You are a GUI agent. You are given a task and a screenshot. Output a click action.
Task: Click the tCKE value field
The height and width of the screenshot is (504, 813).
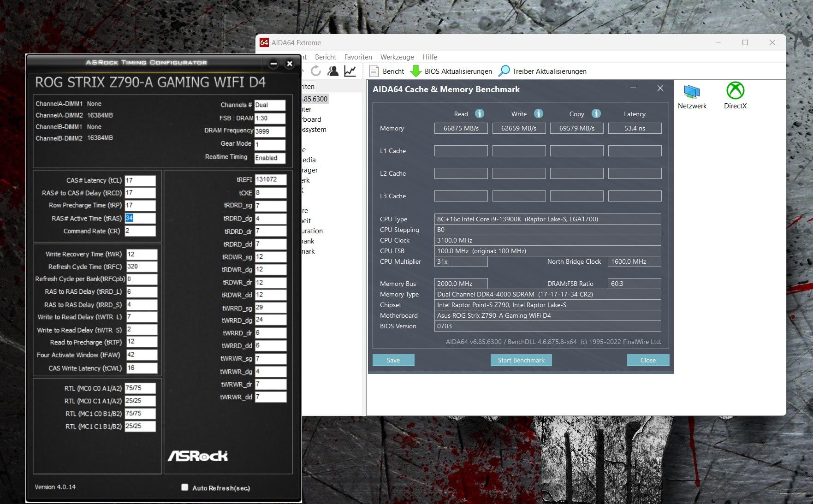click(271, 193)
